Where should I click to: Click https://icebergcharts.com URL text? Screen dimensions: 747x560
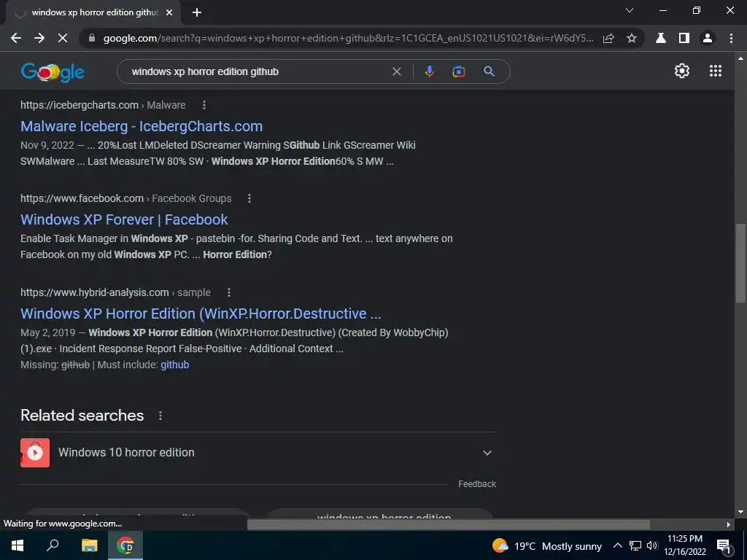pyautogui.click(x=80, y=105)
